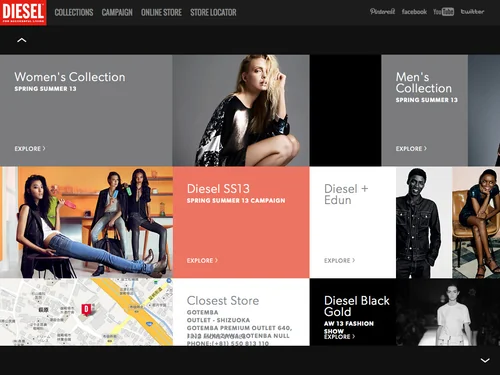Click the Women's Collection heading
This screenshot has height=375, width=500.
point(70,77)
